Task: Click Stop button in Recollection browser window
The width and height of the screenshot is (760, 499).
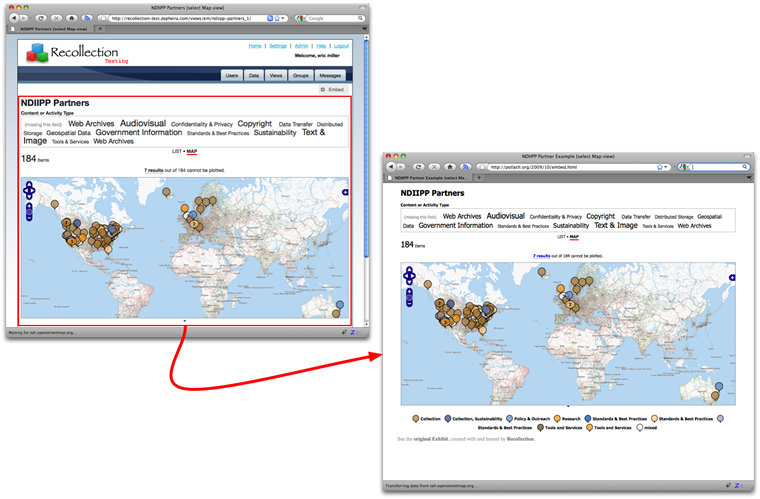Action: tap(56, 18)
